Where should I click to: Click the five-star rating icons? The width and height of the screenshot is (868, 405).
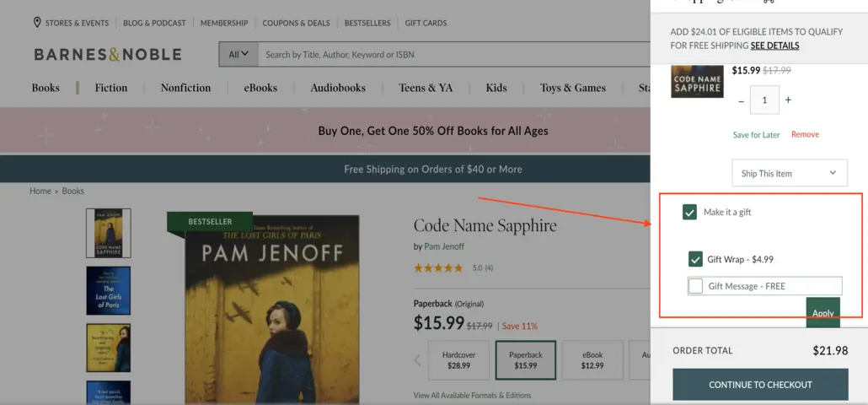point(438,268)
